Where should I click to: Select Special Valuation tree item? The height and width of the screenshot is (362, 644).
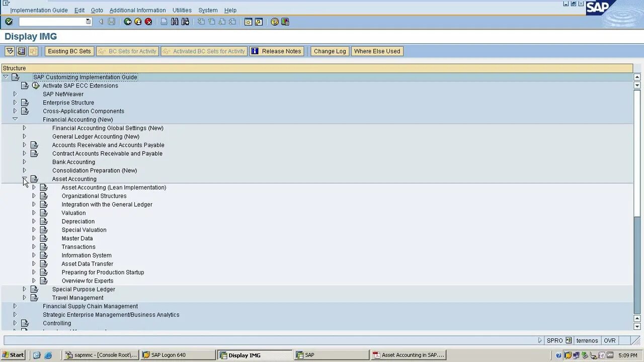point(84,230)
